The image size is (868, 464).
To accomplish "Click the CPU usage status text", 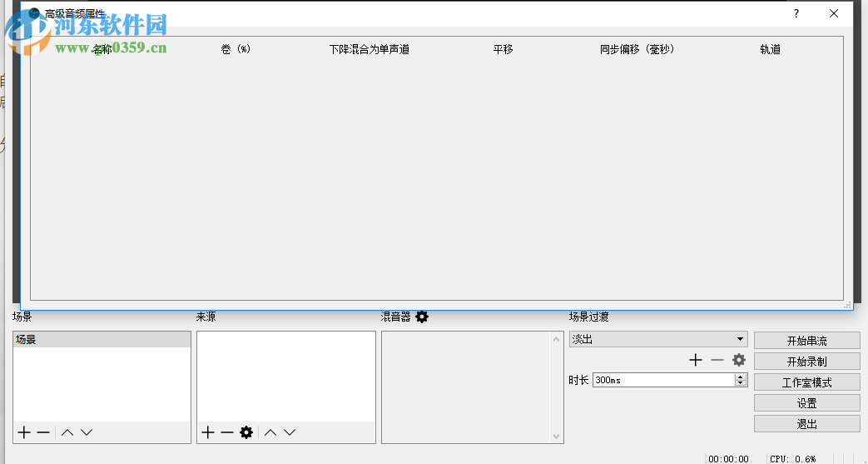I will pos(793,459).
